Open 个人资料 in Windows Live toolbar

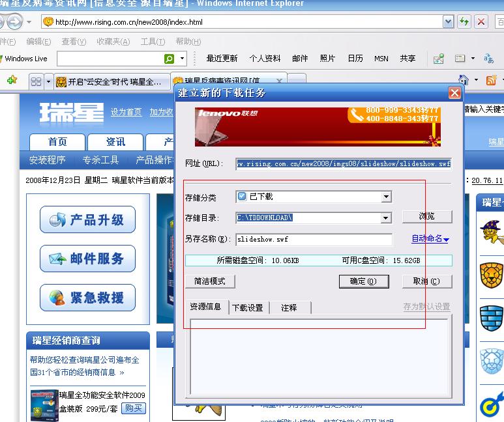(265, 59)
